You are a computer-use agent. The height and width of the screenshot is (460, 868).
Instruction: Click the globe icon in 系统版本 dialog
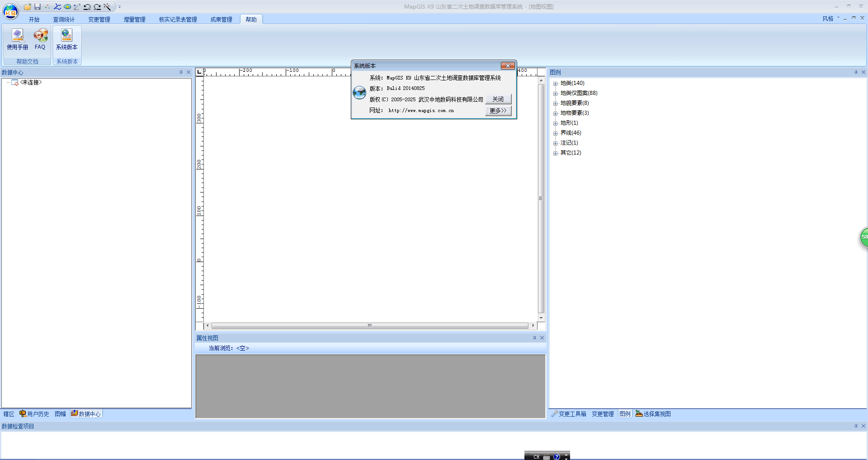(x=359, y=93)
